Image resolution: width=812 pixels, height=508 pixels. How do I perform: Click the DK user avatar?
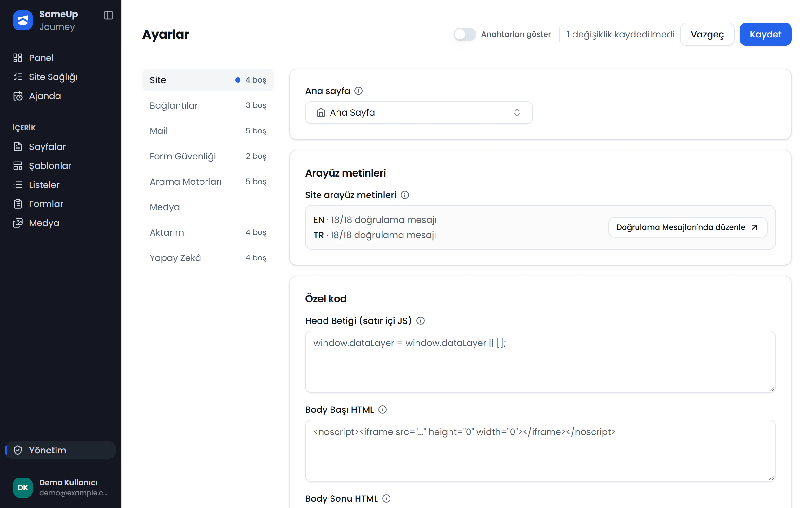coord(23,487)
